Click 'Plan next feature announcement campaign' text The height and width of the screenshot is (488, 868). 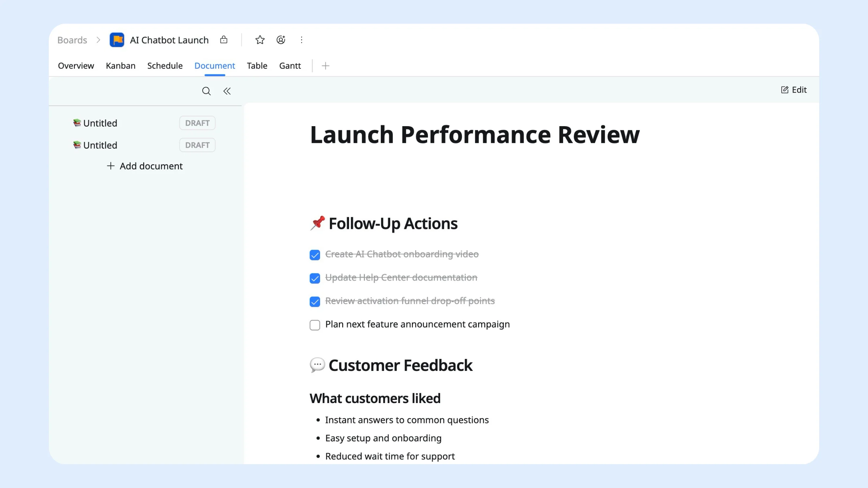pos(417,325)
